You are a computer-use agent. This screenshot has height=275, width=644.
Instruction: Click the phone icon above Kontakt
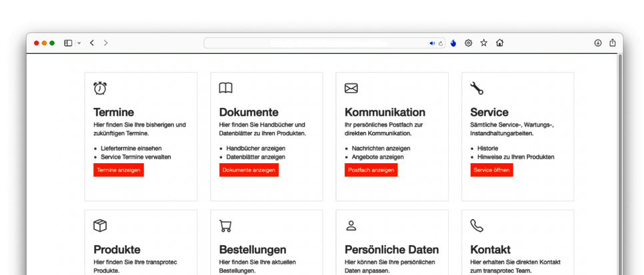coord(477,226)
